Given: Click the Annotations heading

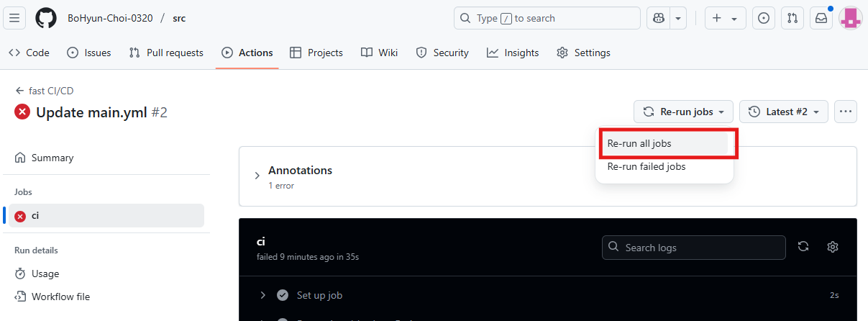Looking at the screenshot, I should (300, 171).
